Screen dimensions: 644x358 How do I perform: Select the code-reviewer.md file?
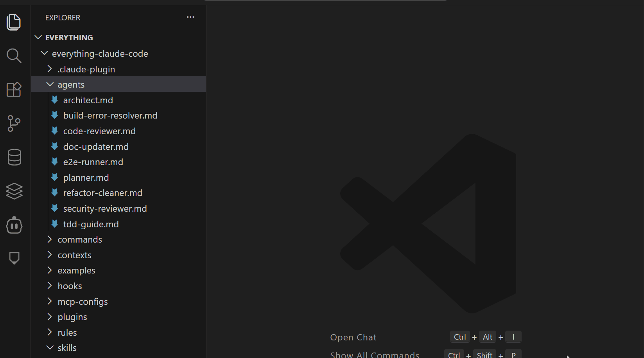click(99, 131)
